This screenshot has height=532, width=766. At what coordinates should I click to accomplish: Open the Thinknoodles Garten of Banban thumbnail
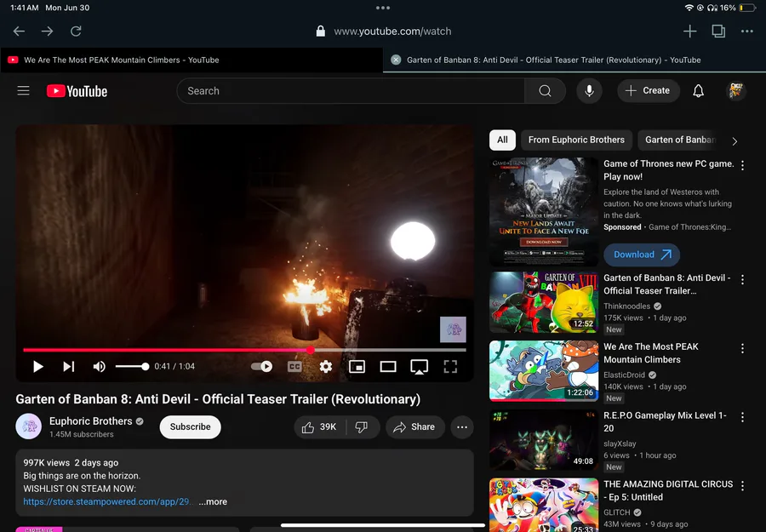point(544,302)
